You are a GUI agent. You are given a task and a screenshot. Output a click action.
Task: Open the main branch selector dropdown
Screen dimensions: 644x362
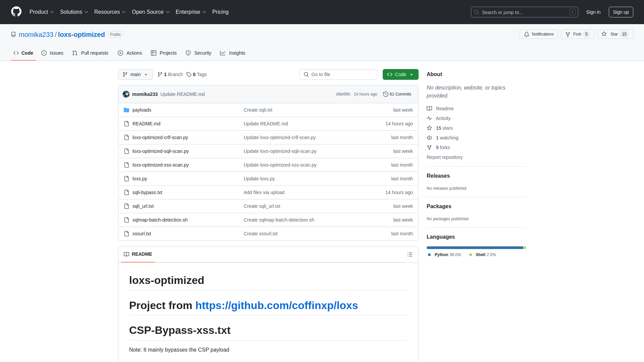point(136,74)
